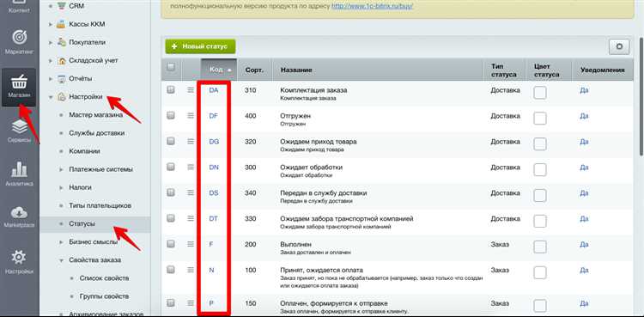Image resolution: width=644 pixels, height=317 pixels.
Task: Check the Ожидает обработки row checkbox
Action: tap(171, 167)
